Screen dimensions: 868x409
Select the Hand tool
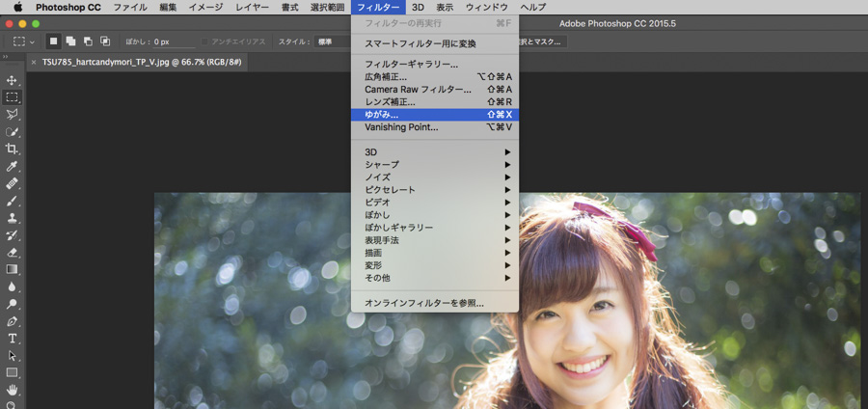[12, 390]
